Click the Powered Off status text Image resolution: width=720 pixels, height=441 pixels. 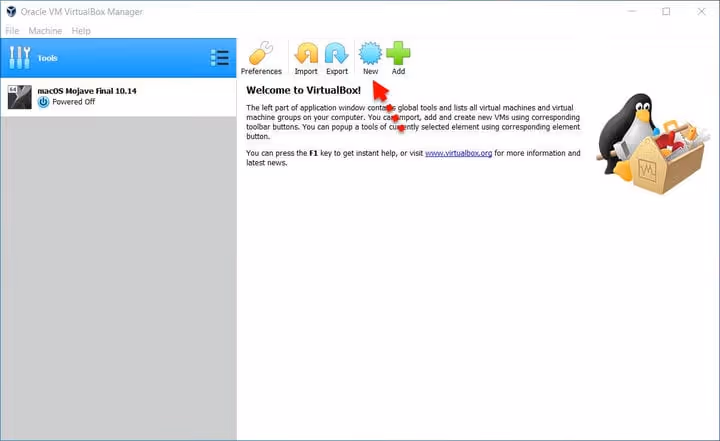pos(73,102)
